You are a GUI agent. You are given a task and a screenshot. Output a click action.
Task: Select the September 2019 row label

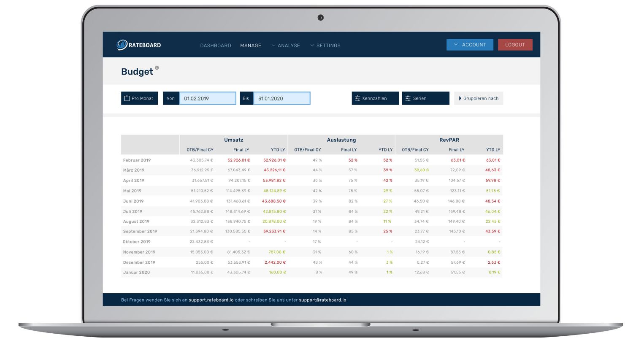coord(140,231)
